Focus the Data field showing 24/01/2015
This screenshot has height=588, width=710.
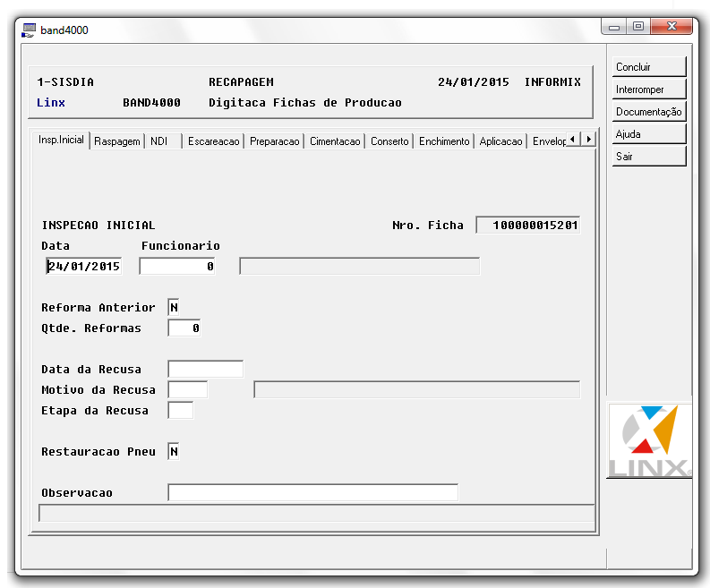pos(84,266)
